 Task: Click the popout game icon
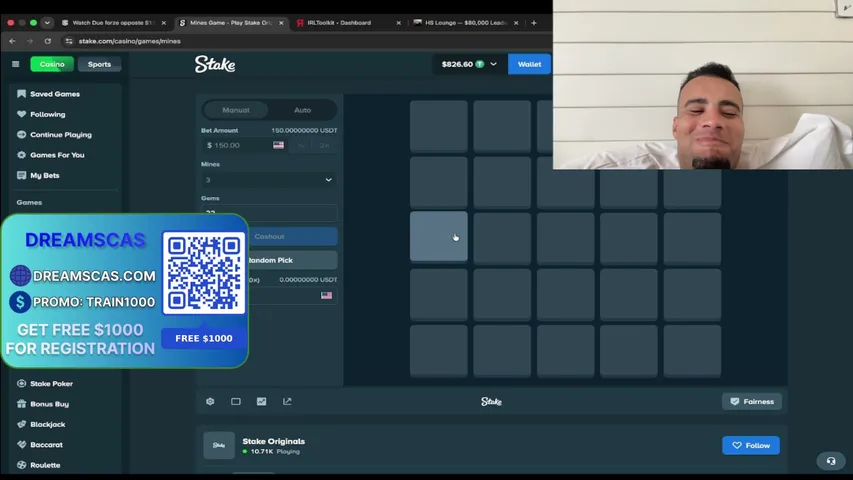(x=287, y=402)
